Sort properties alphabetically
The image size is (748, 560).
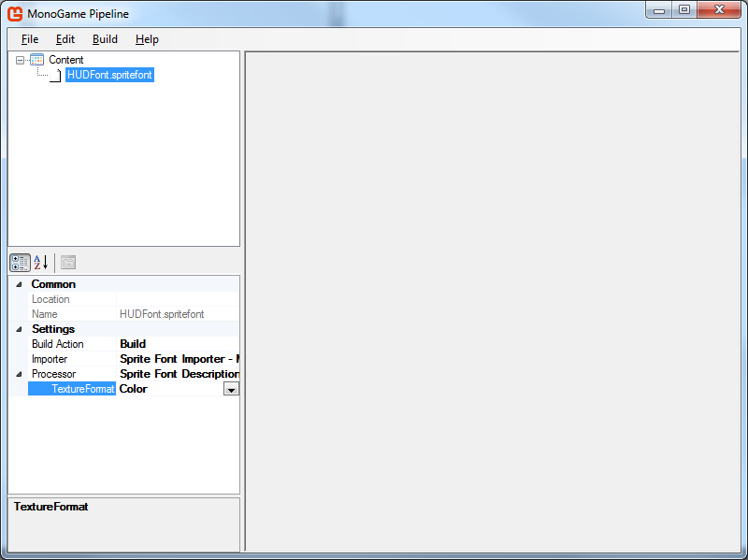pyautogui.click(x=41, y=263)
